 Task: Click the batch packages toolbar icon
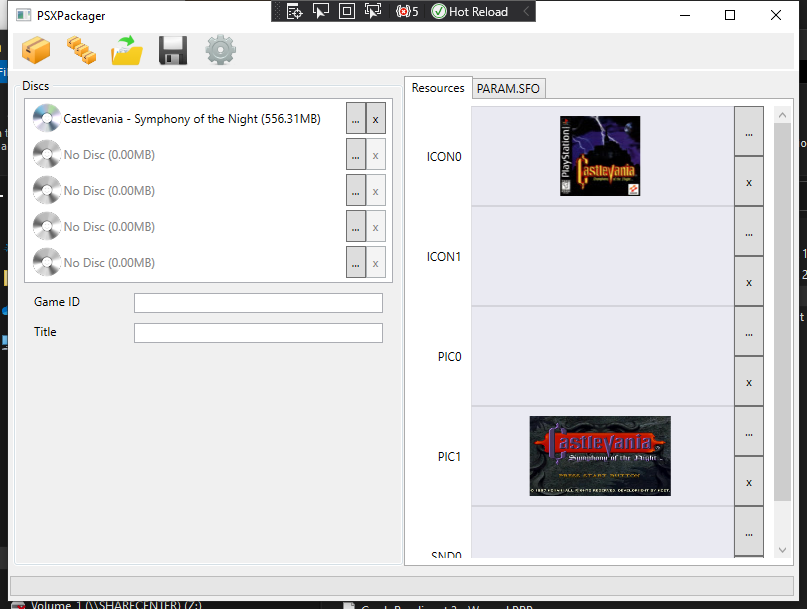(x=81, y=50)
